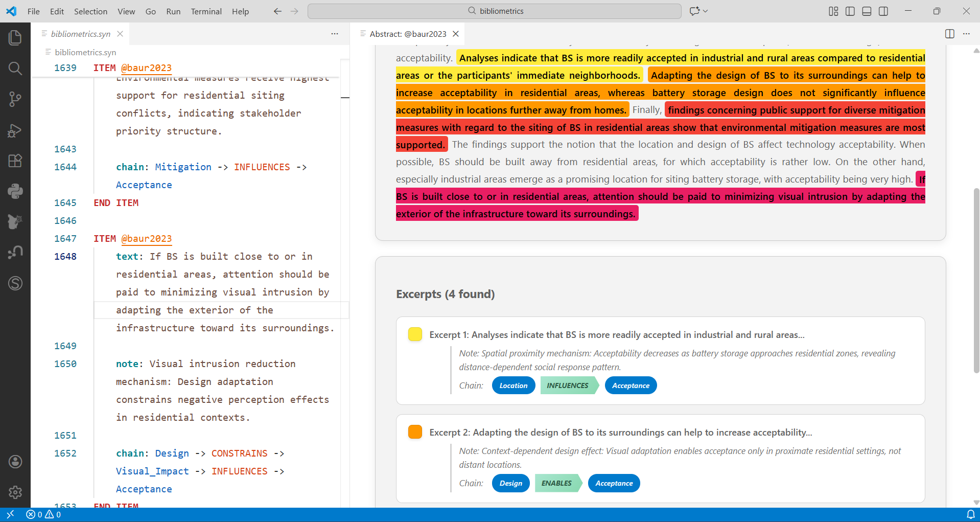980x522 pixels.
Task: Toggle the secondary side bar layout
Action: (883, 11)
